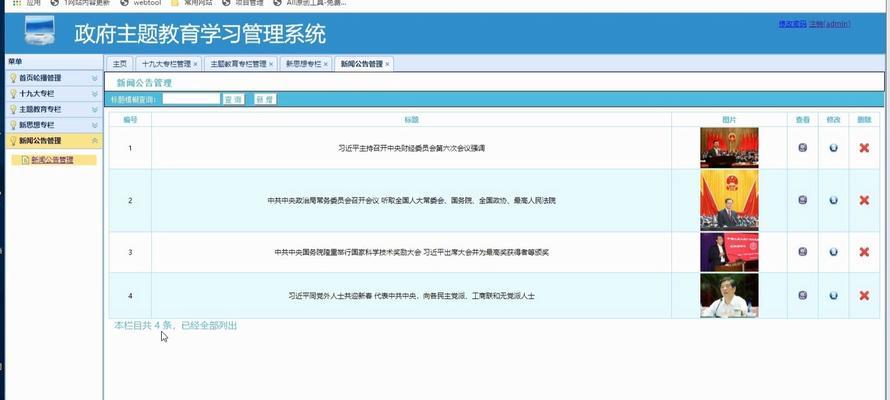Click the row 2 title starting 中共中央政治局常务委员会召开会议
The width and height of the screenshot is (890, 400).
tap(412, 200)
